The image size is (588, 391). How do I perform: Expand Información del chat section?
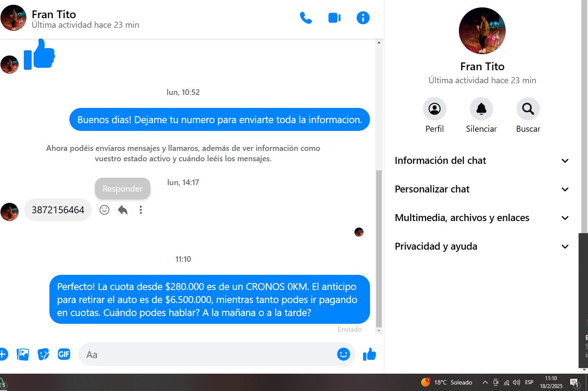click(x=482, y=160)
